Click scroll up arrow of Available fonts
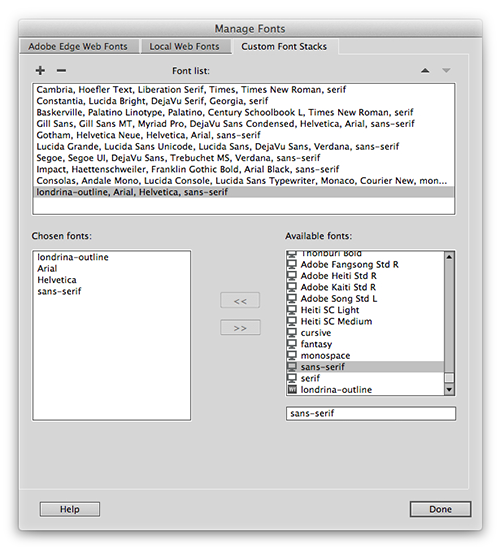This screenshot has width=500, height=549. pos(449,257)
